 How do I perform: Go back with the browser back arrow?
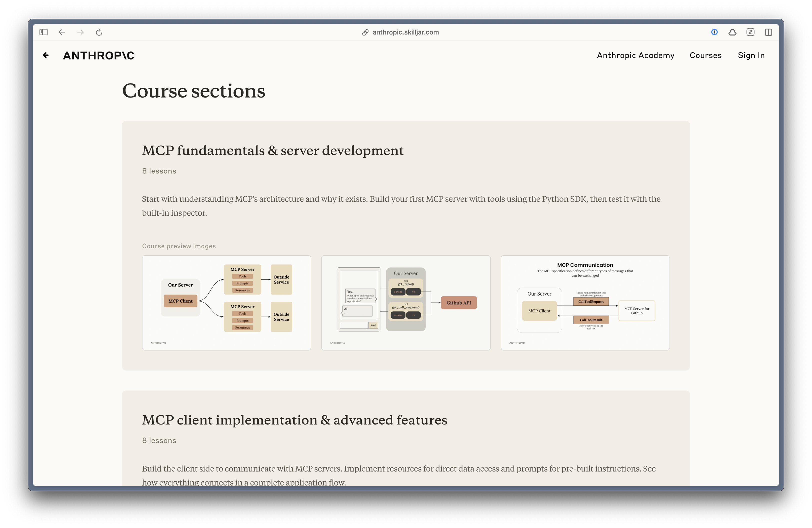[62, 32]
